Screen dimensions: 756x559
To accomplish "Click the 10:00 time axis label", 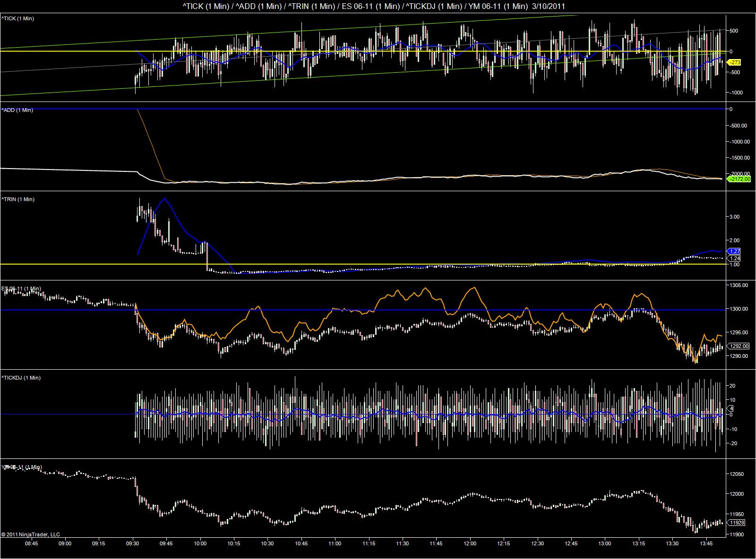I will pyautogui.click(x=200, y=543).
